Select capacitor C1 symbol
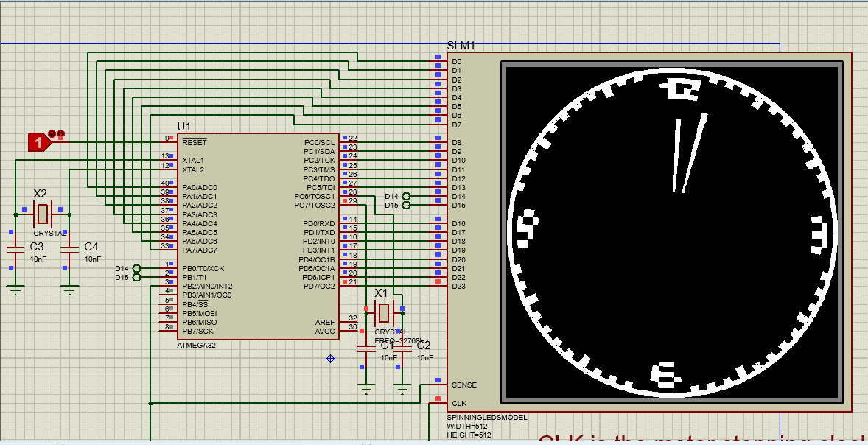Screen dimensions: 868x445 [366, 348]
